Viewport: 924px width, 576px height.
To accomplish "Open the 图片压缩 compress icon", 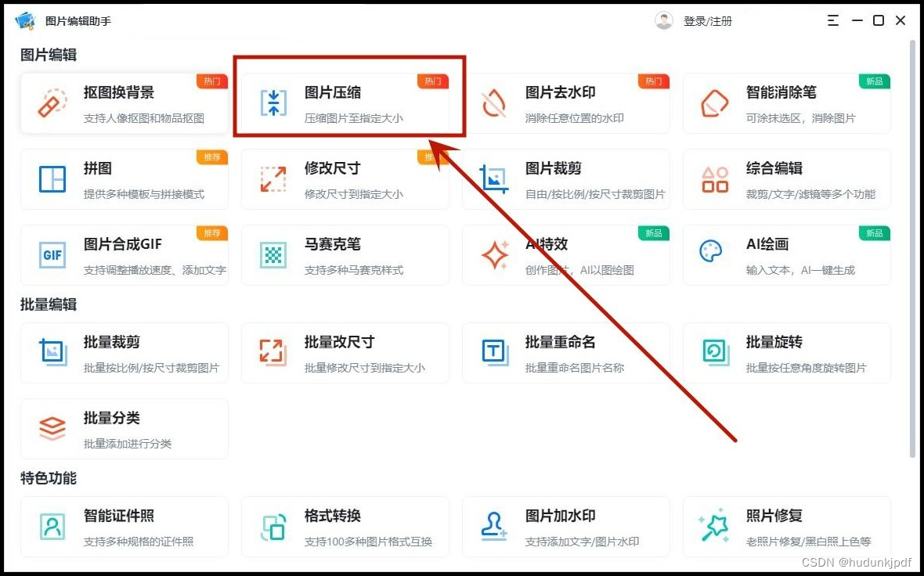I will click(273, 103).
